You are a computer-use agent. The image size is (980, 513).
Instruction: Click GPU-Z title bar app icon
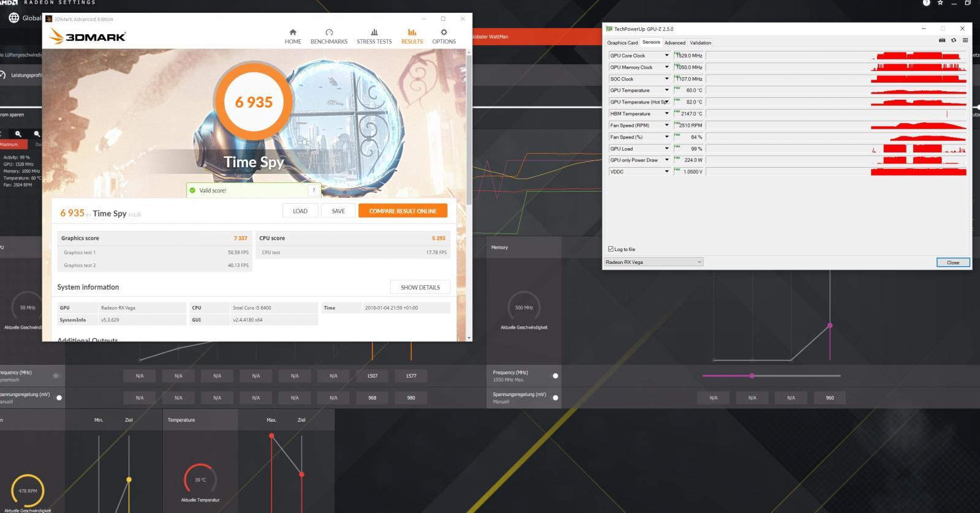coord(609,29)
